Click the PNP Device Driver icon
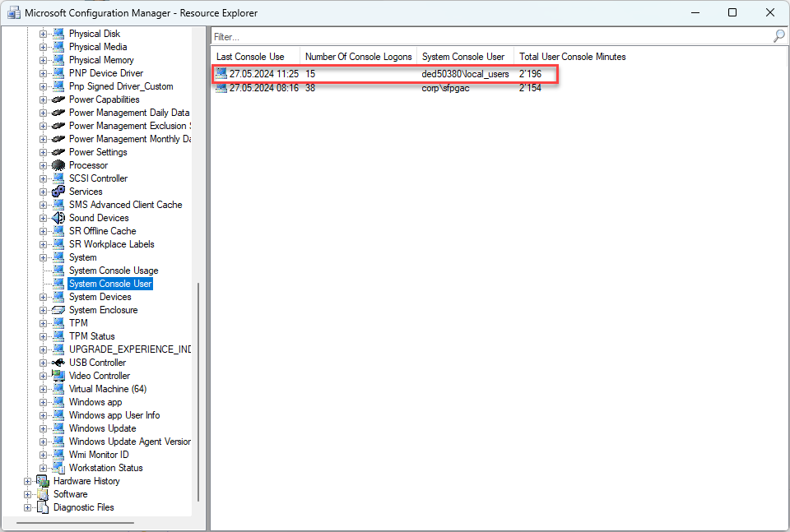 click(58, 73)
